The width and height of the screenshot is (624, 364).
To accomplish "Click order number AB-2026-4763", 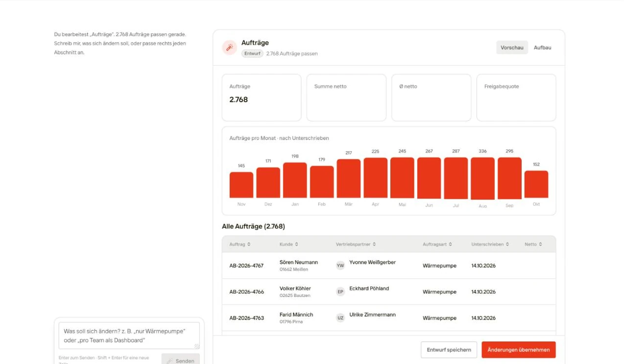I will coord(246,318).
